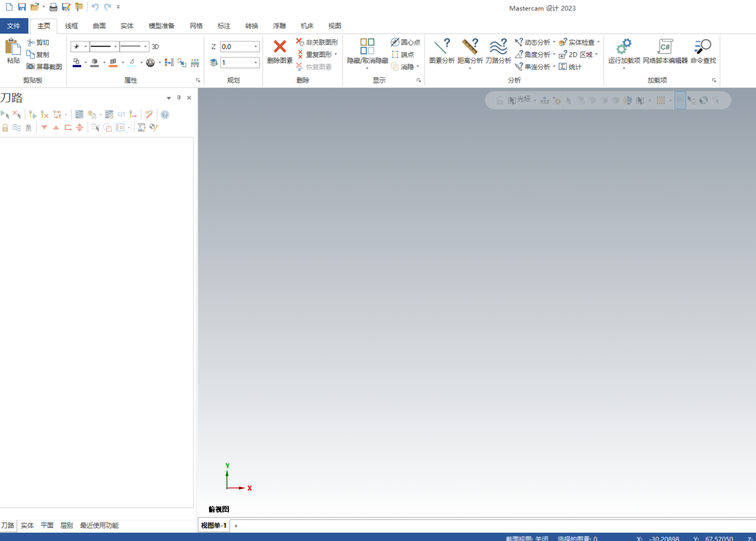Toggle the lock icon in toolpaths toolbar
This screenshot has width=756, height=541.
(x=5, y=127)
